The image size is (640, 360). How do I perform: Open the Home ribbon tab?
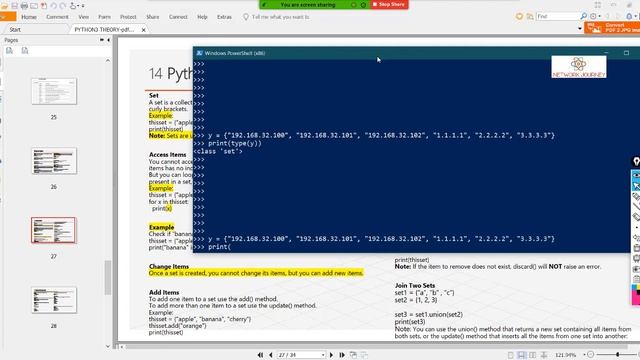pyautogui.click(x=29, y=17)
